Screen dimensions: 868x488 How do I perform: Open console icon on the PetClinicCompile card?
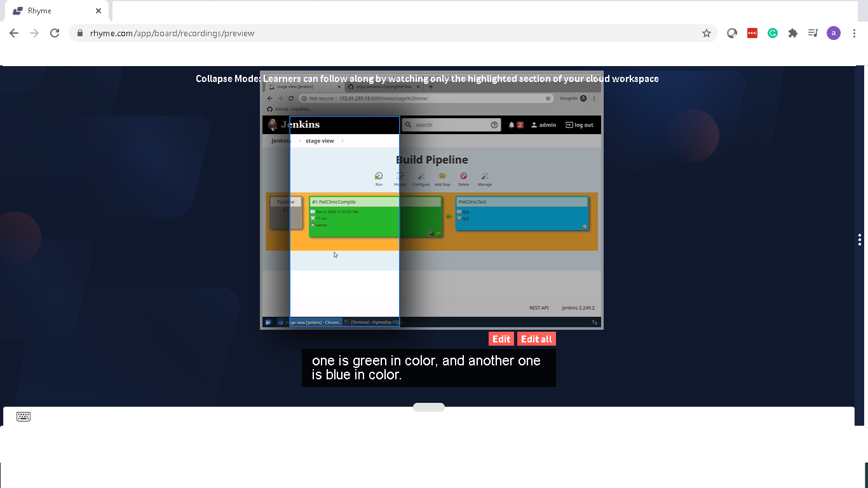[431, 233]
